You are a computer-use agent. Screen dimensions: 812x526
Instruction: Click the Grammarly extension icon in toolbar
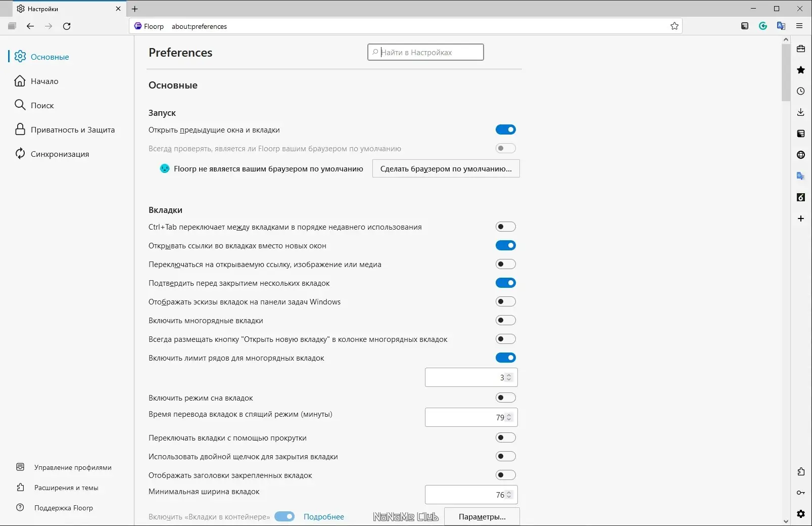763,26
